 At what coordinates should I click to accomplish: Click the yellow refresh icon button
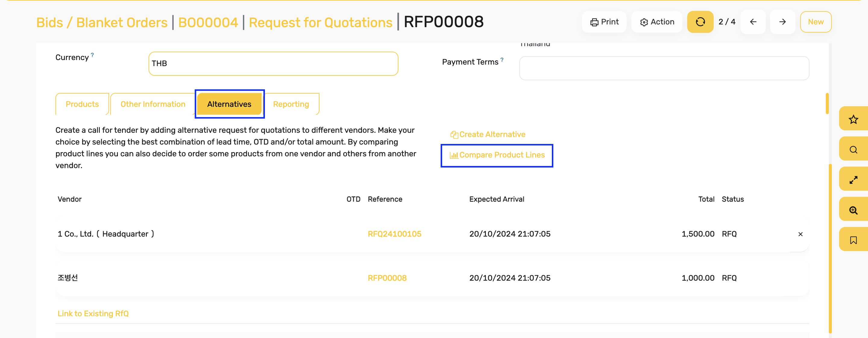tap(700, 22)
